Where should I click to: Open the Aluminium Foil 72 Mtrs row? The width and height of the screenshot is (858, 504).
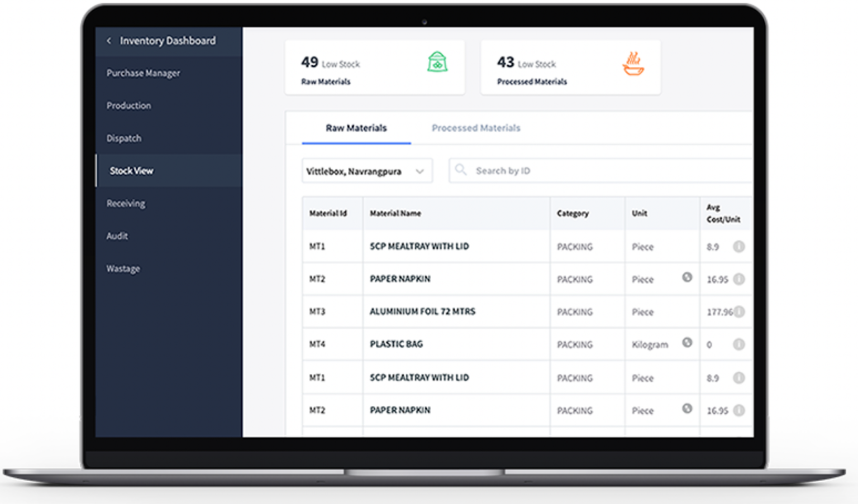[x=422, y=311]
